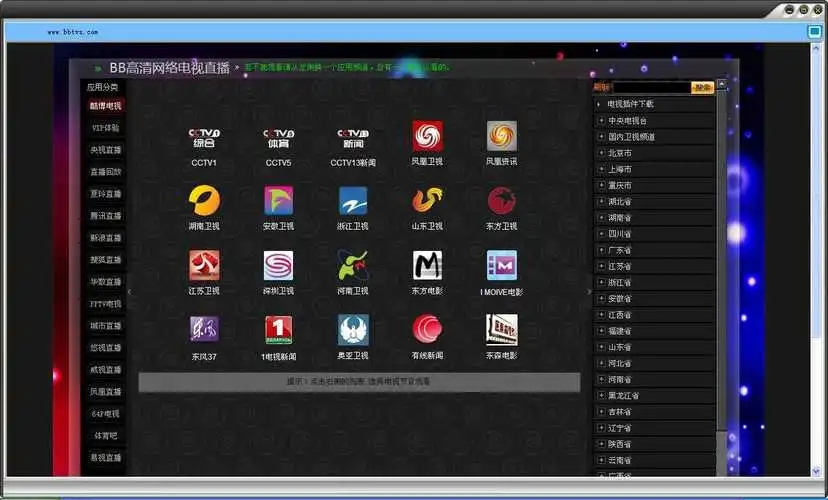This screenshot has height=500, width=828.
Task: Select 吉林省 in the channel tree
Action: 619,411
